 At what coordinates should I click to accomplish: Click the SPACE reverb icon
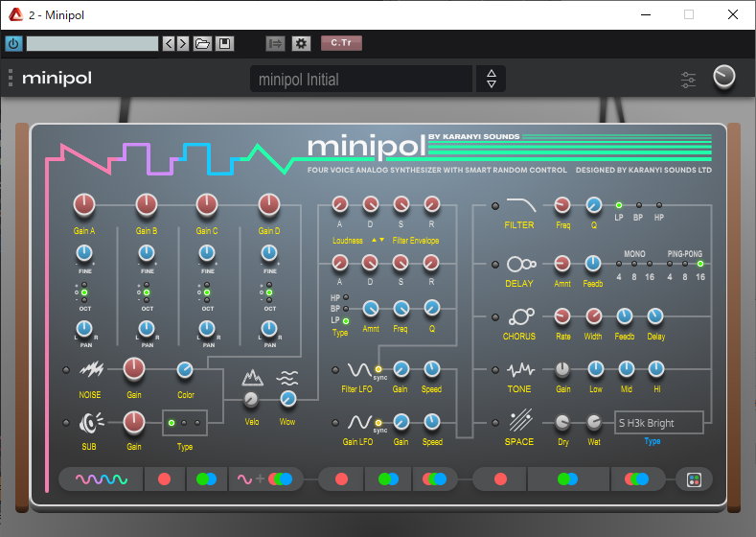521,421
